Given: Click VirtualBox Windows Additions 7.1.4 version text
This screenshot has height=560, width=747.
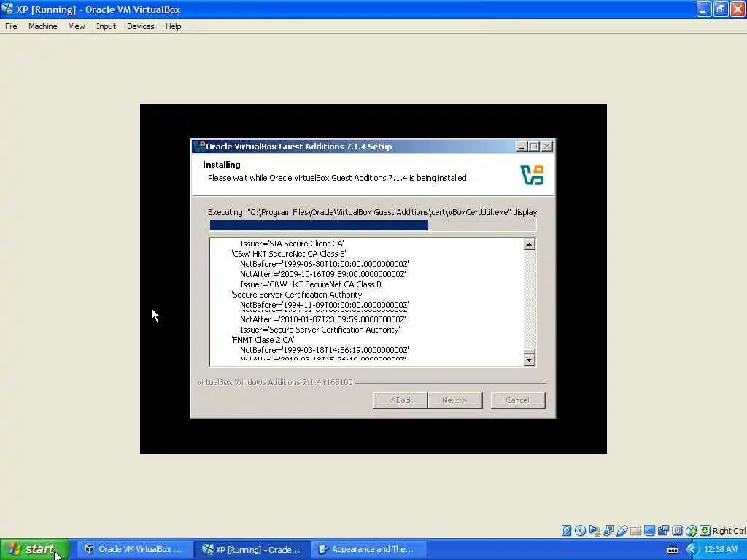Looking at the screenshot, I should [275, 382].
